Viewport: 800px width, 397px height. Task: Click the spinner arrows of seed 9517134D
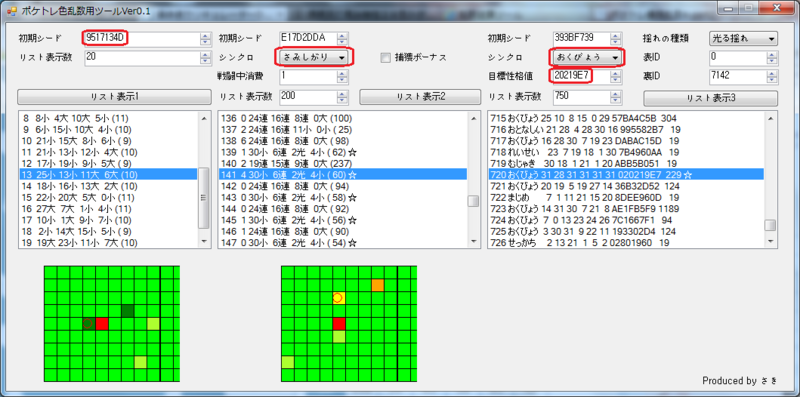point(205,38)
